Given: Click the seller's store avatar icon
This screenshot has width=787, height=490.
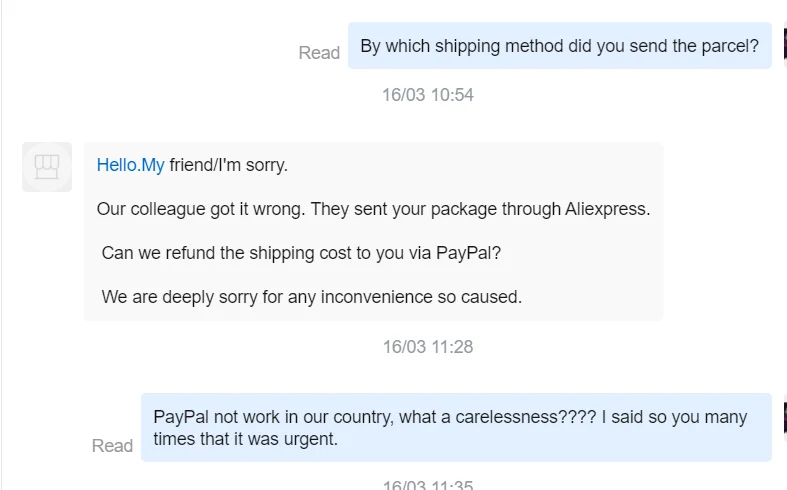Looking at the screenshot, I should click(x=47, y=166).
